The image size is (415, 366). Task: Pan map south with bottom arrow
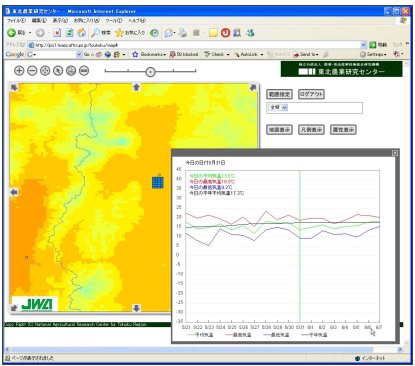[x=136, y=308]
